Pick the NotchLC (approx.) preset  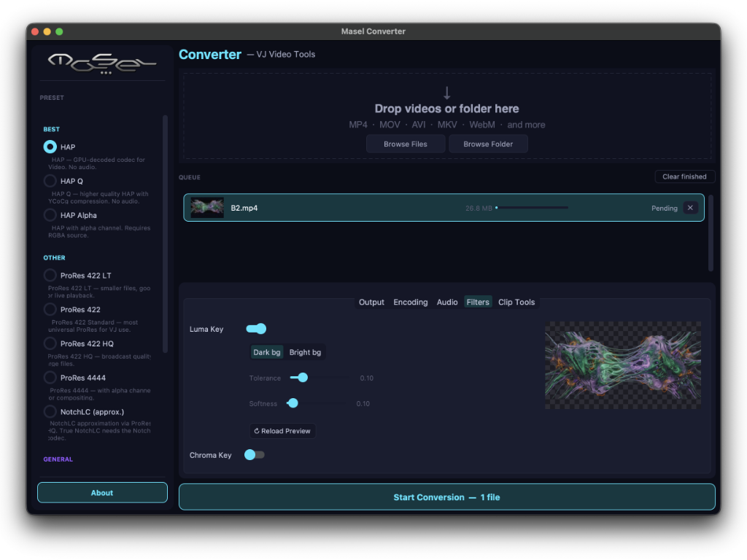[x=50, y=411]
